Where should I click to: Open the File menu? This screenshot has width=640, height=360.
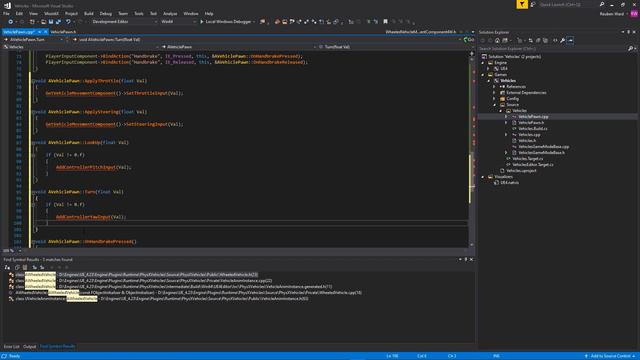pyautogui.click(x=6, y=13)
